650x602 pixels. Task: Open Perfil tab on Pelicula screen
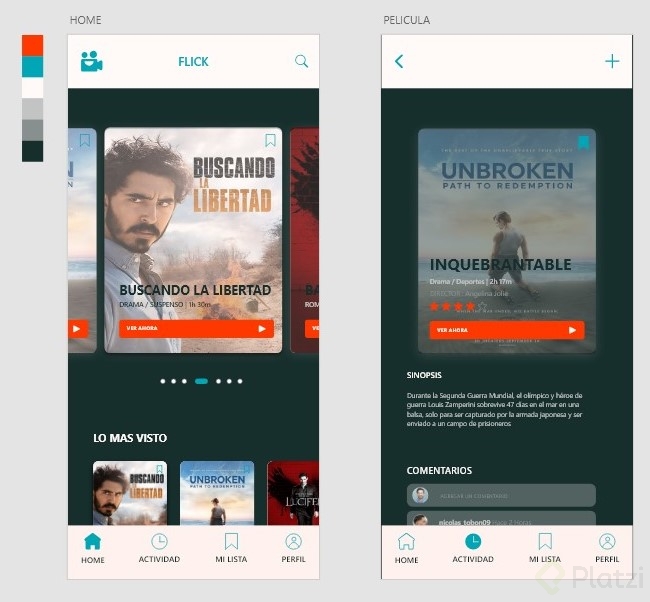point(607,549)
